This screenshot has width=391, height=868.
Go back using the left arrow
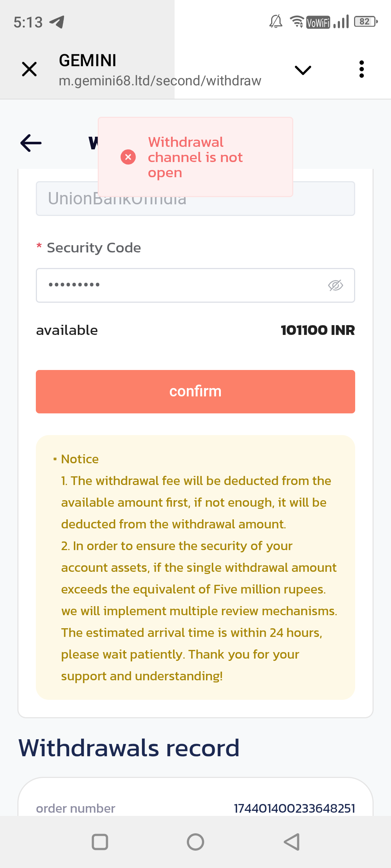[x=31, y=143]
